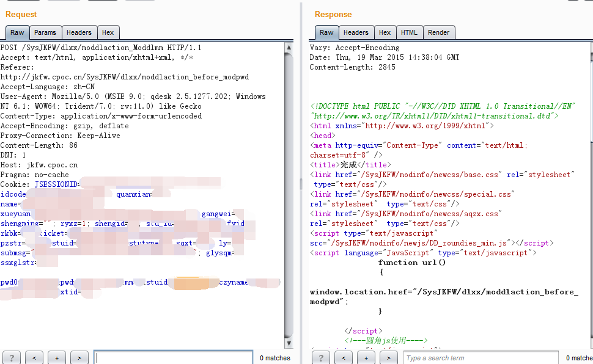Open the Request Headers tab

pos(79,32)
